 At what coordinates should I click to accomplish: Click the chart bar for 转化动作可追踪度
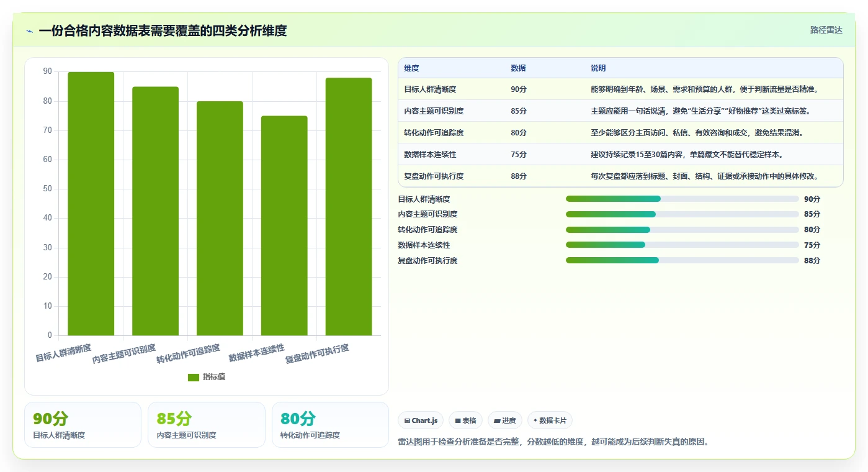point(220,219)
